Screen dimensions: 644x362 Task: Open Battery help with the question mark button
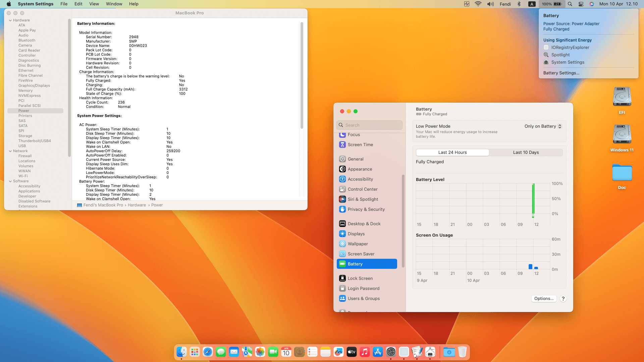563,299
